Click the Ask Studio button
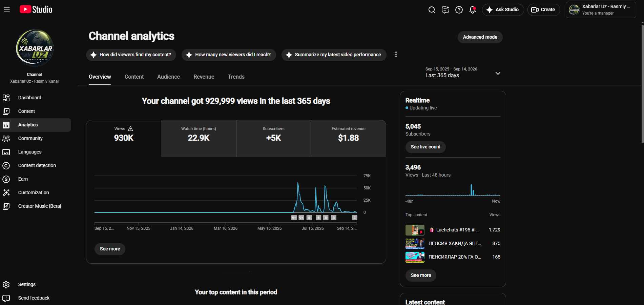644x305 pixels. coord(503,10)
